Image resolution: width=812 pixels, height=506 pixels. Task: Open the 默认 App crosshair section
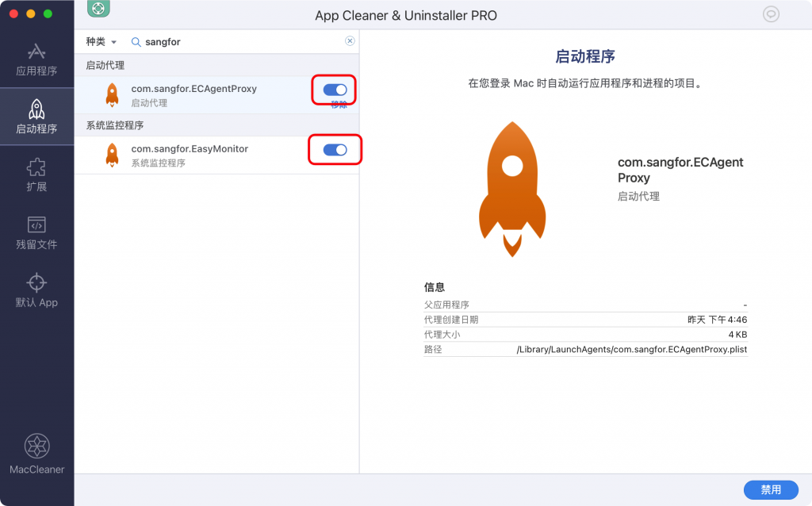(36, 290)
